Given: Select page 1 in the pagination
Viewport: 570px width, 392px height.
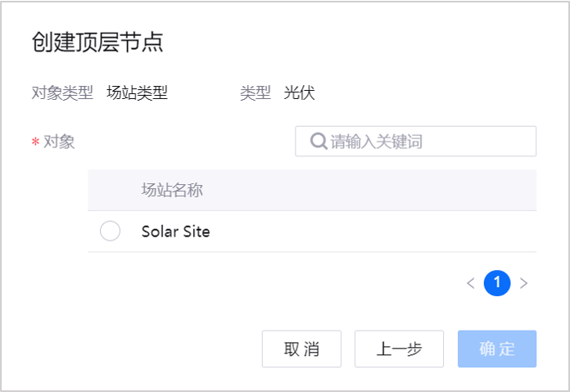Looking at the screenshot, I should click(x=497, y=283).
